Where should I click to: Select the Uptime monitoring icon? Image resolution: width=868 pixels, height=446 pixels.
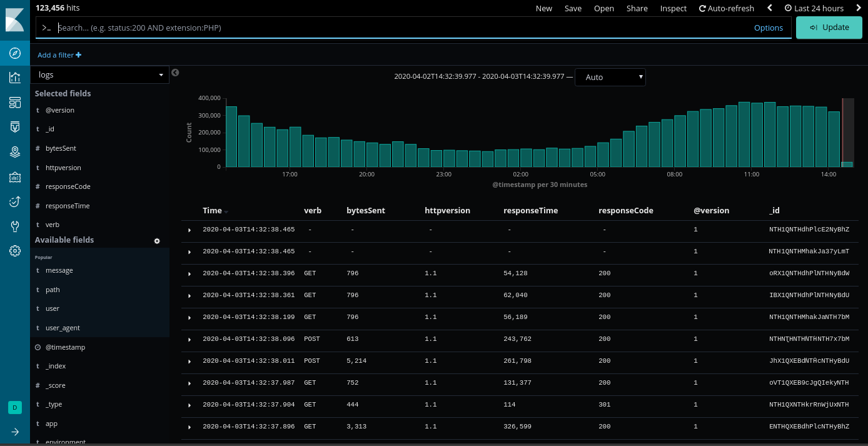click(15, 201)
